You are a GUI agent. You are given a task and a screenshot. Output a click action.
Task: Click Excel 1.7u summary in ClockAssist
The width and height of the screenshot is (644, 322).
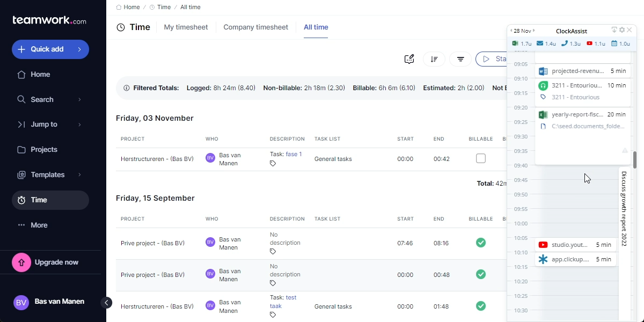click(522, 44)
